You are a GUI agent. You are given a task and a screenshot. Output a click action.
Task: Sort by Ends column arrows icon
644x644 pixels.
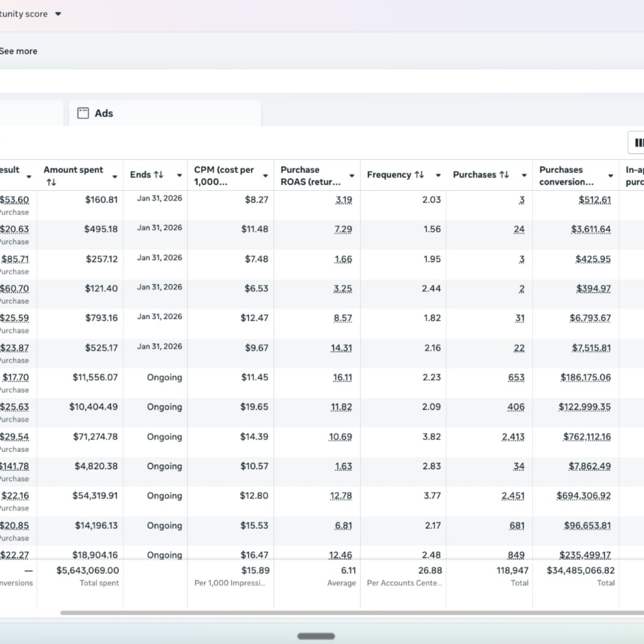tap(158, 175)
